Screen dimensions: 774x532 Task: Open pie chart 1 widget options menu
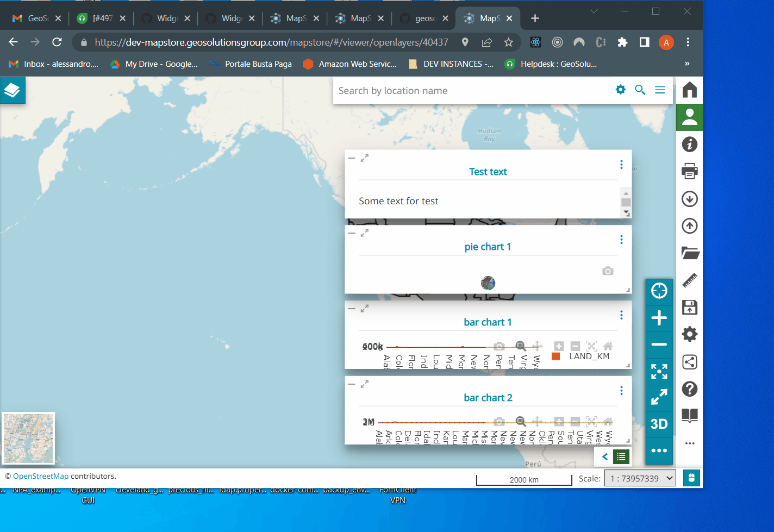[x=621, y=240]
